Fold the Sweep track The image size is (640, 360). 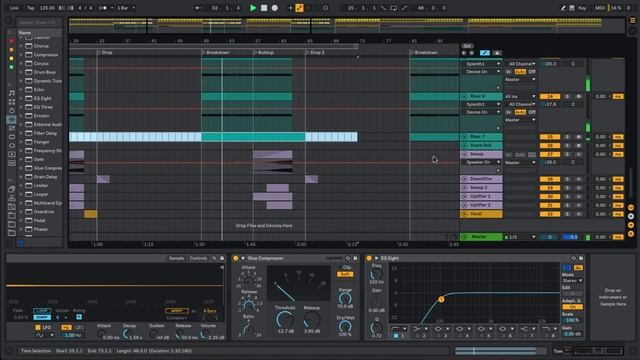coord(464,154)
